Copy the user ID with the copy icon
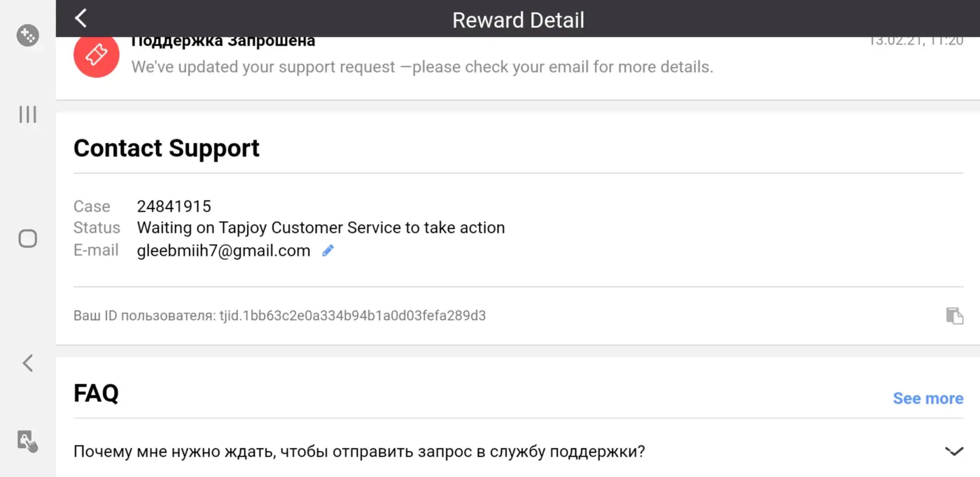This screenshot has height=477, width=980. 954,316
